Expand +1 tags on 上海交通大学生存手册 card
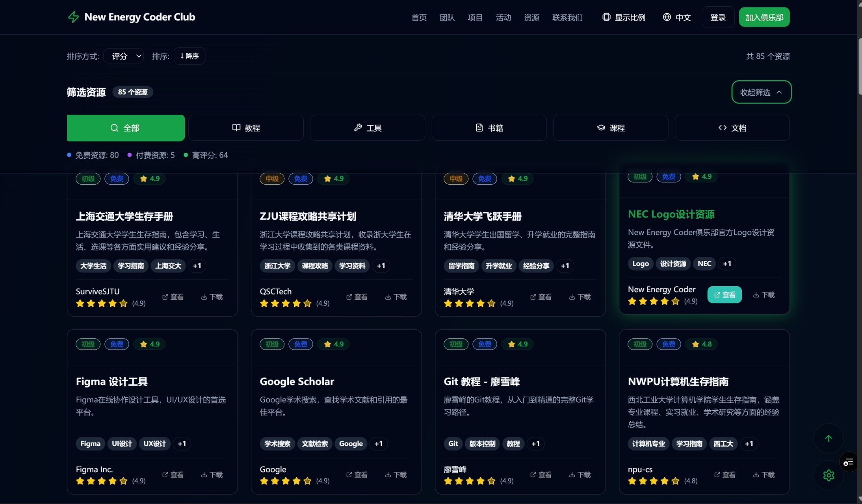862x504 pixels. [197, 266]
